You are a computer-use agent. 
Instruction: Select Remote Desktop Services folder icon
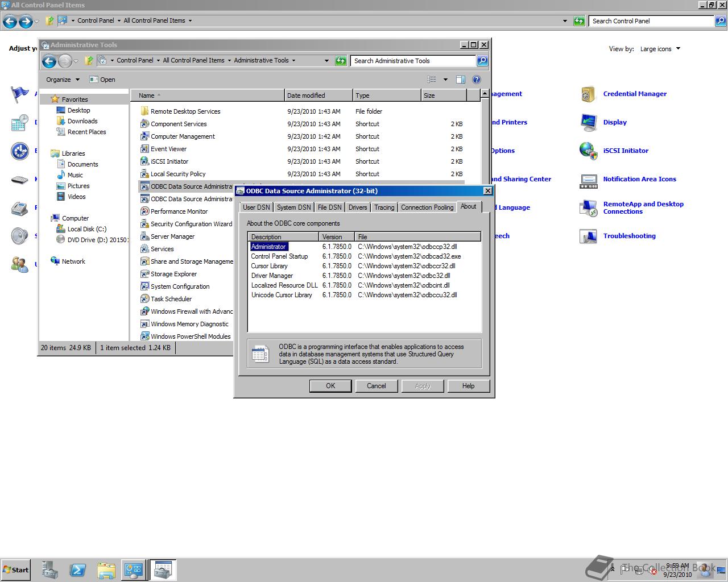tap(144, 111)
